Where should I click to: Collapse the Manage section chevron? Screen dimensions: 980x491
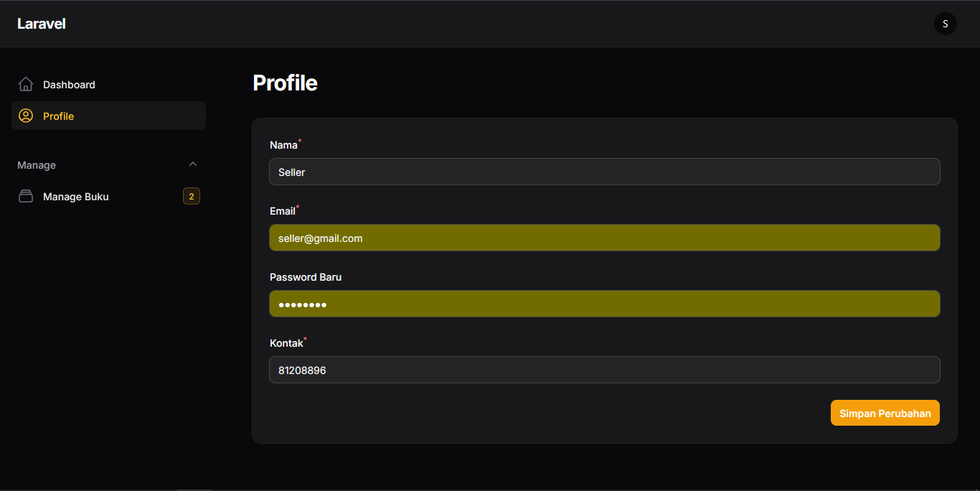pos(192,164)
